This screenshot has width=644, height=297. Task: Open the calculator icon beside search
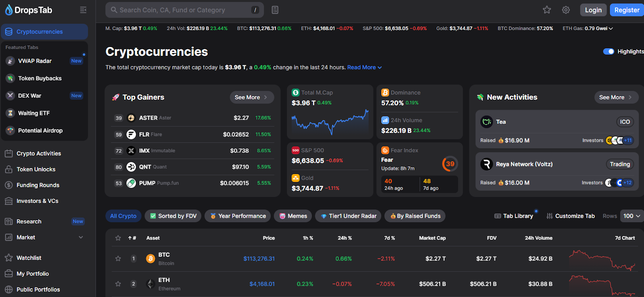pyautogui.click(x=275, y=10)
